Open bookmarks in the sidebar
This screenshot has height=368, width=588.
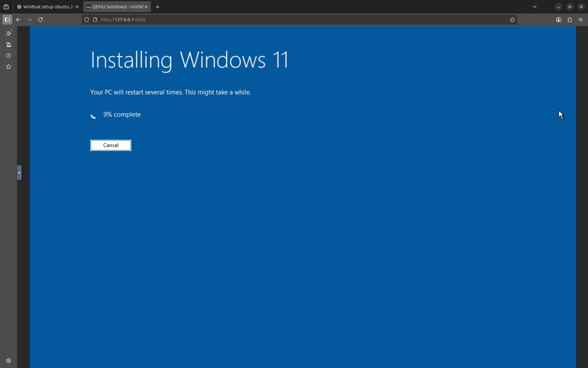pyautogui.click(x=9, y=67)
